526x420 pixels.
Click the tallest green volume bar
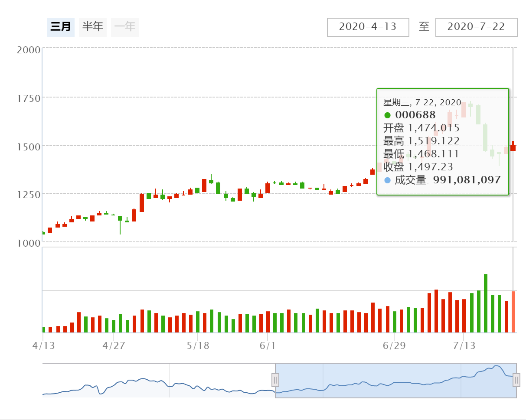[486, 303]
